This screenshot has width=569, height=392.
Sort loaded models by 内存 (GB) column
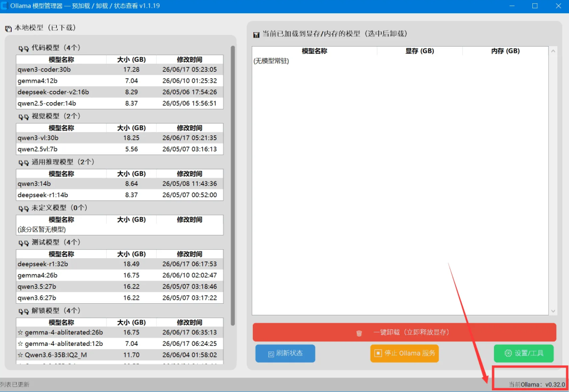[x=505, y=51]
